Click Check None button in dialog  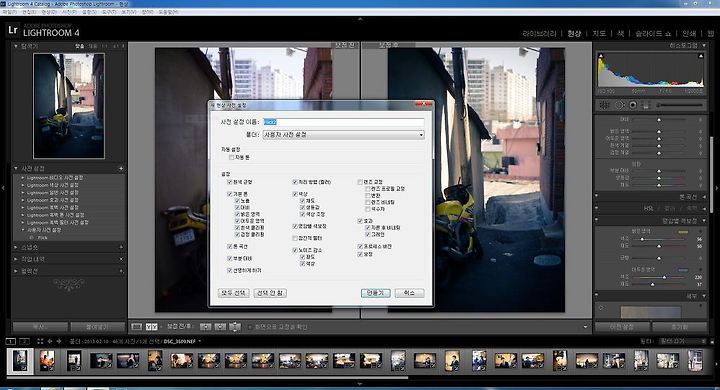[x=270, y=293]
